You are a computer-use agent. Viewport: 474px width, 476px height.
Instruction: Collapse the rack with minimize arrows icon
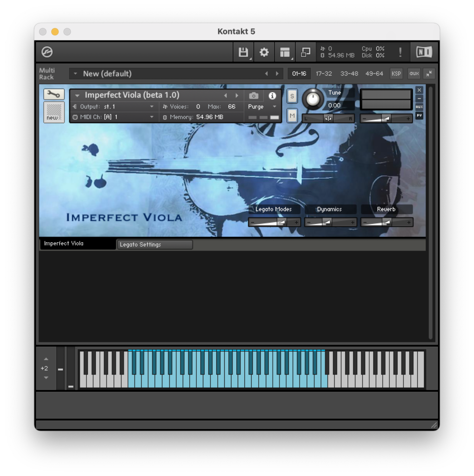coord(429,73)
